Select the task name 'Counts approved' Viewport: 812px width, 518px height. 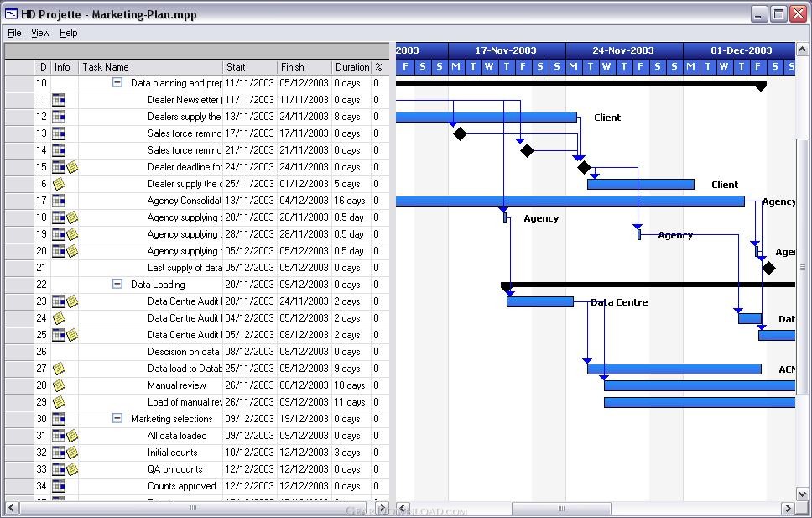(x=182, y=486)
